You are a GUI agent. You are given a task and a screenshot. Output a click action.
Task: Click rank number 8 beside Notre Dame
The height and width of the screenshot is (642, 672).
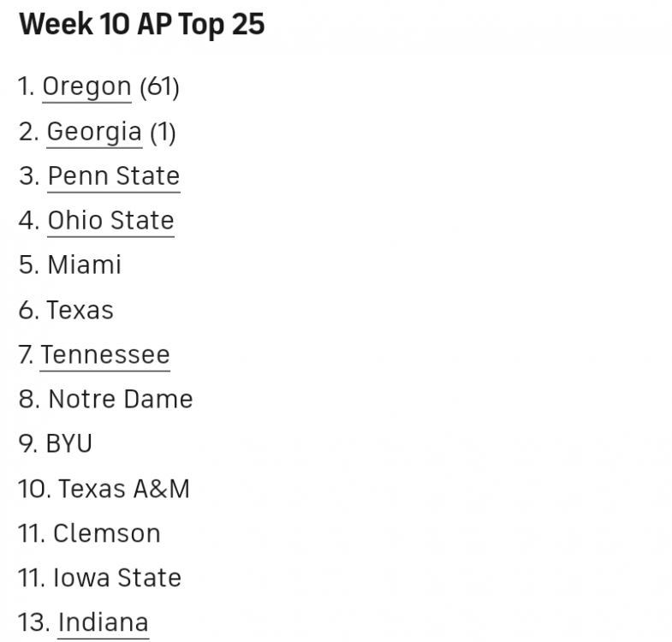28,399
